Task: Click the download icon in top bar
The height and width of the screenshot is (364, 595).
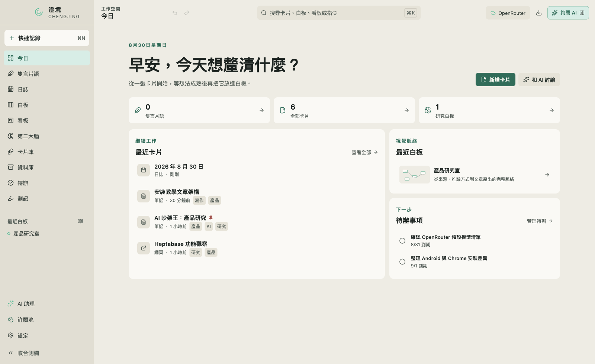Action: 538,13
